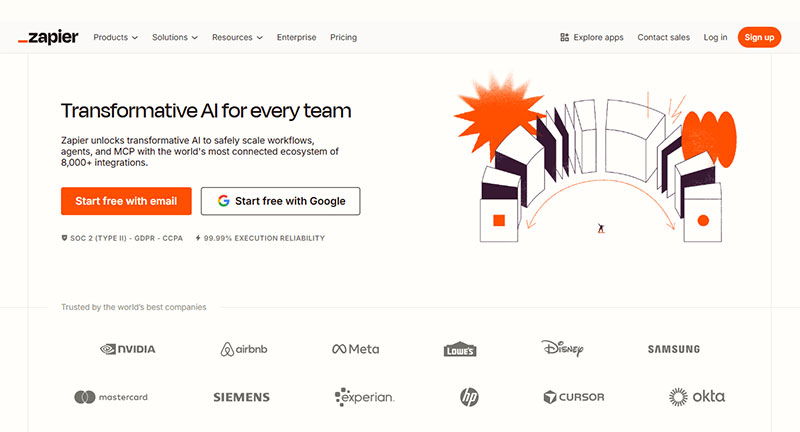Click the Lowe's logo
This screenshot has width=800, height=432.
pyautogui.click(x=460, y=349)
